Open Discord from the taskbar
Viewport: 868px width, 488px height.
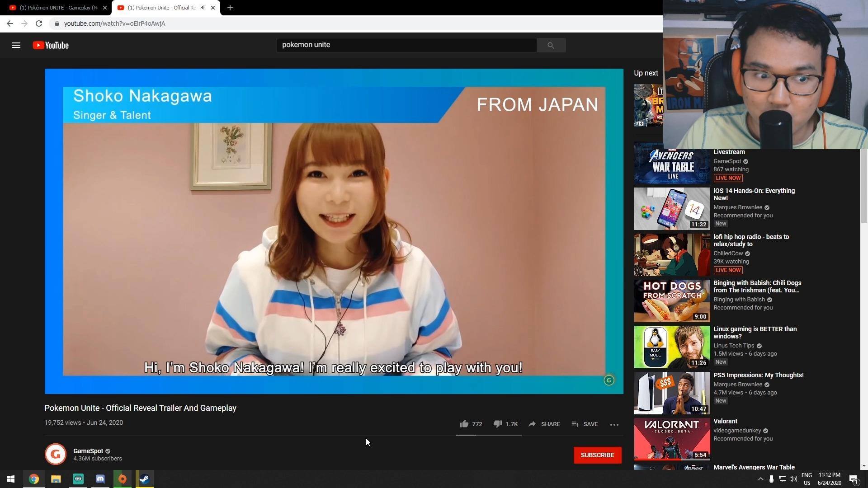coord(100,479)
